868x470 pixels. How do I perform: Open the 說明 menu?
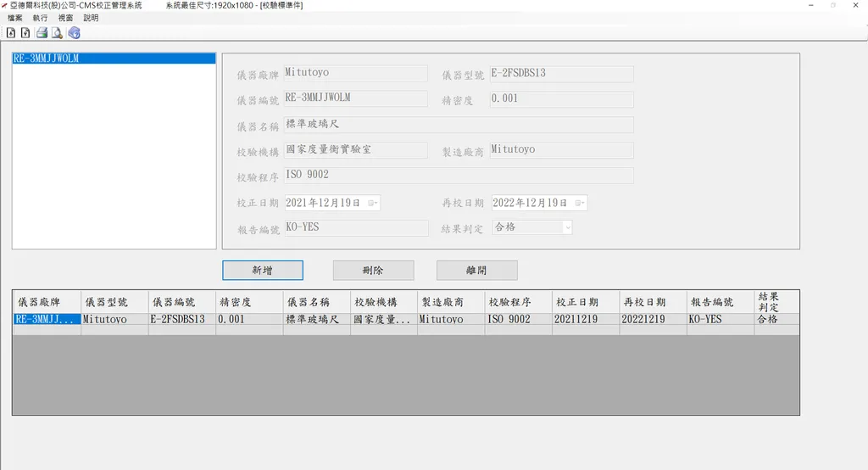click(x=91, y=18)
